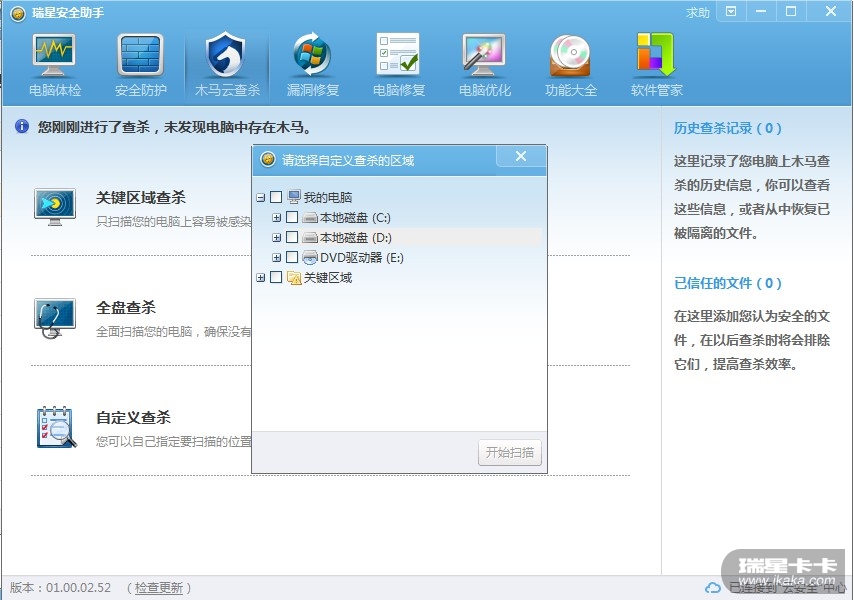This screenshot has width=854, height=600.
Task: Click the 检查更新 link
Action: coord(159,587)
